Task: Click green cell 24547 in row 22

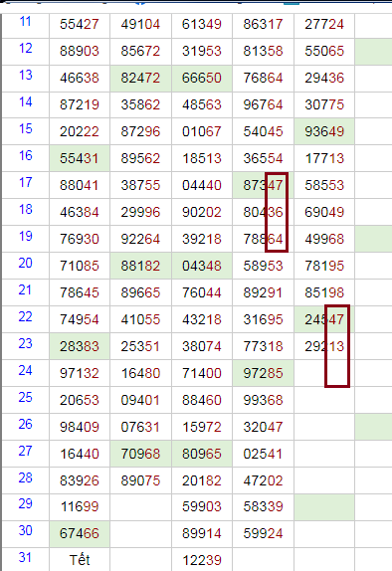Action: (324, 319)
